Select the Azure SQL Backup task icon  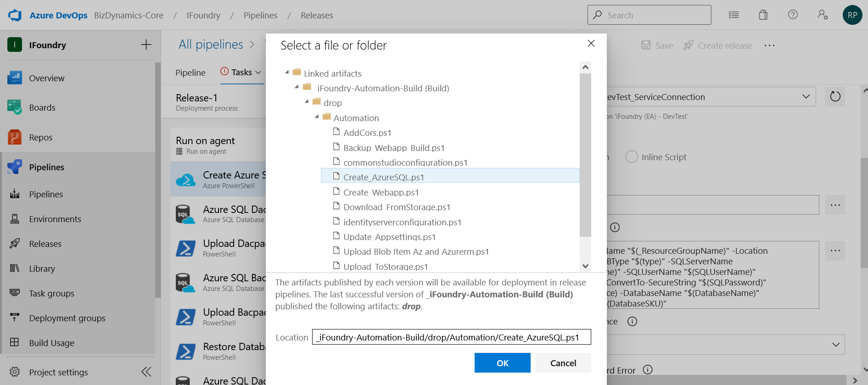pos(185,283)
